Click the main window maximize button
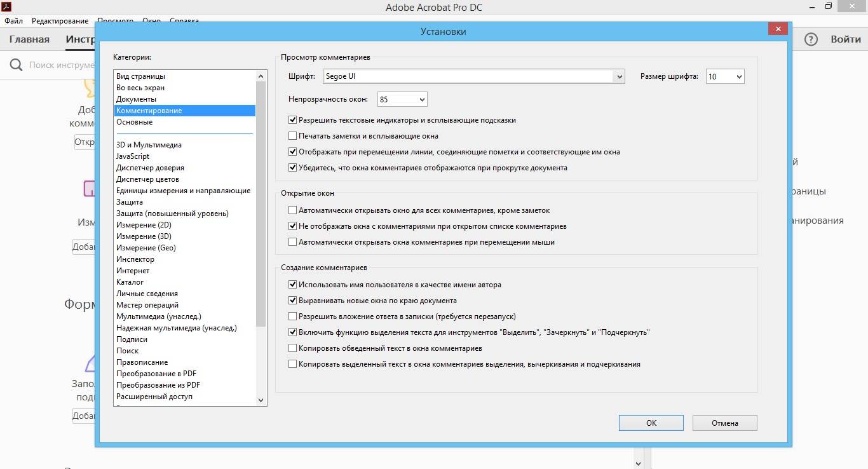Screen dimensions: 868x469 click(x=828, y=6)
